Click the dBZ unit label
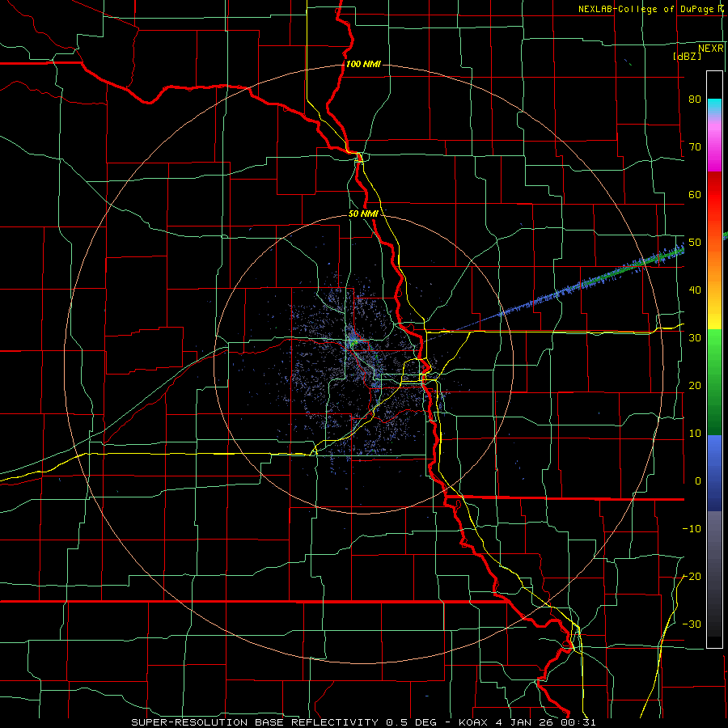Screen dimensions: 728x728 click(x=687, y=56)
